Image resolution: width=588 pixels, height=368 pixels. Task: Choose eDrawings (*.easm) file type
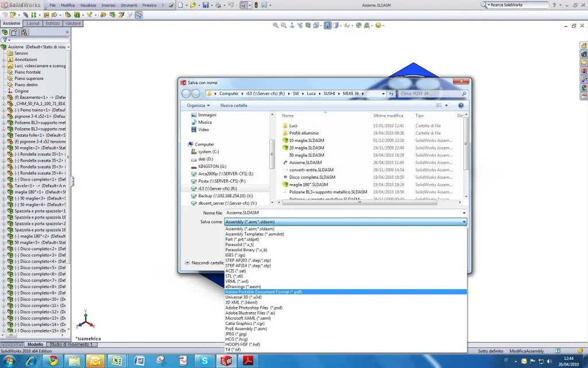pyautogui.click(x=346, y=286)
